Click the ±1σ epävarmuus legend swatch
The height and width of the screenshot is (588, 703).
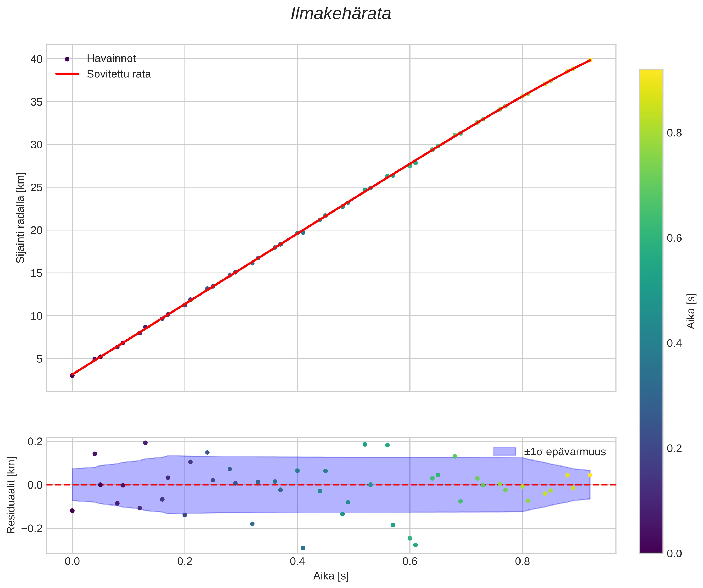click(504, 451)
